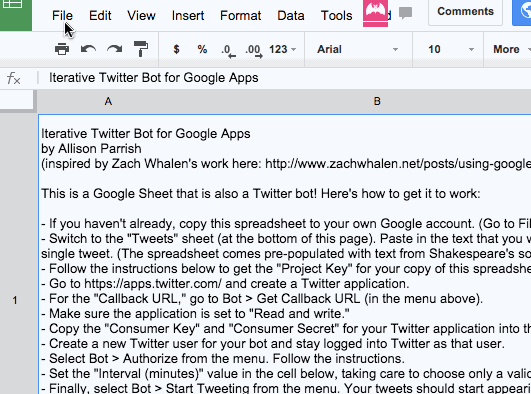
Task: Click the Comments button
Action: (465, 12)
